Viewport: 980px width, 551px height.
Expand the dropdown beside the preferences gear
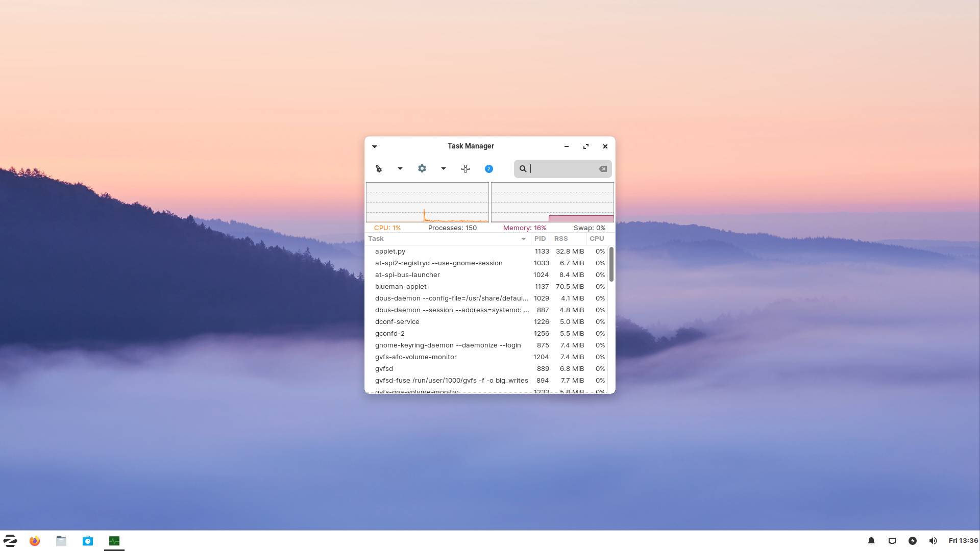pyautogui.click(x=443, y=168)
